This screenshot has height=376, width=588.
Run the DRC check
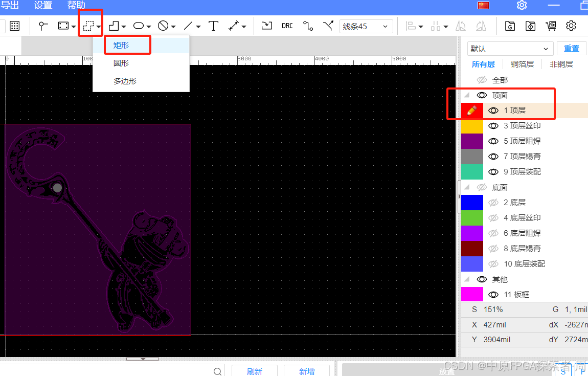(287, 26)
